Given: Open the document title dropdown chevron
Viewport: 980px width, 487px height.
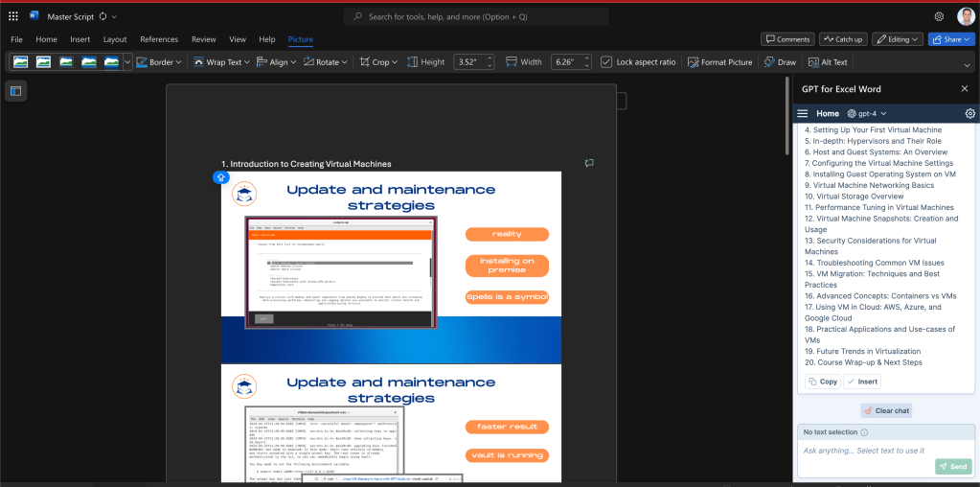Looking at the screenshot, I should click(114, 17).
